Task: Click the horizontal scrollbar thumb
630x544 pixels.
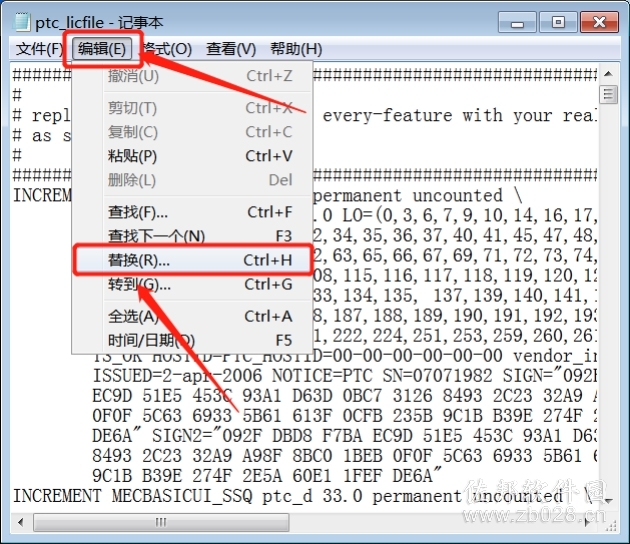Action: [x=161, y=522]
